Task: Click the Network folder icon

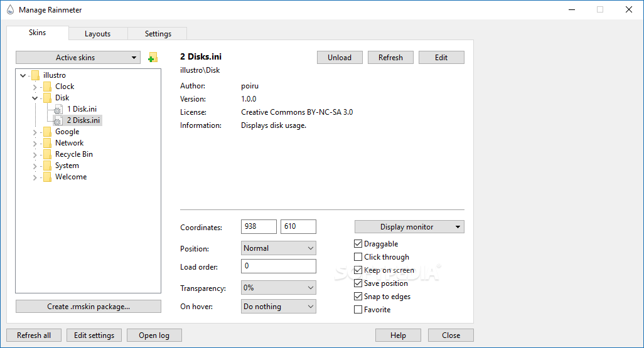Action: tap(47, 143)
